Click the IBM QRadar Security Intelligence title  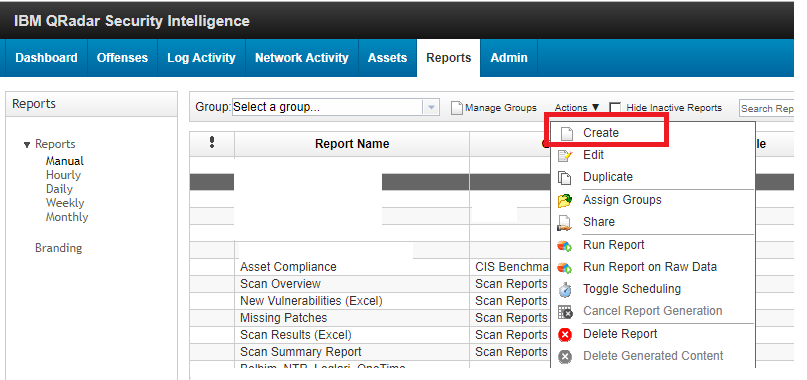[x=132, y=21]
